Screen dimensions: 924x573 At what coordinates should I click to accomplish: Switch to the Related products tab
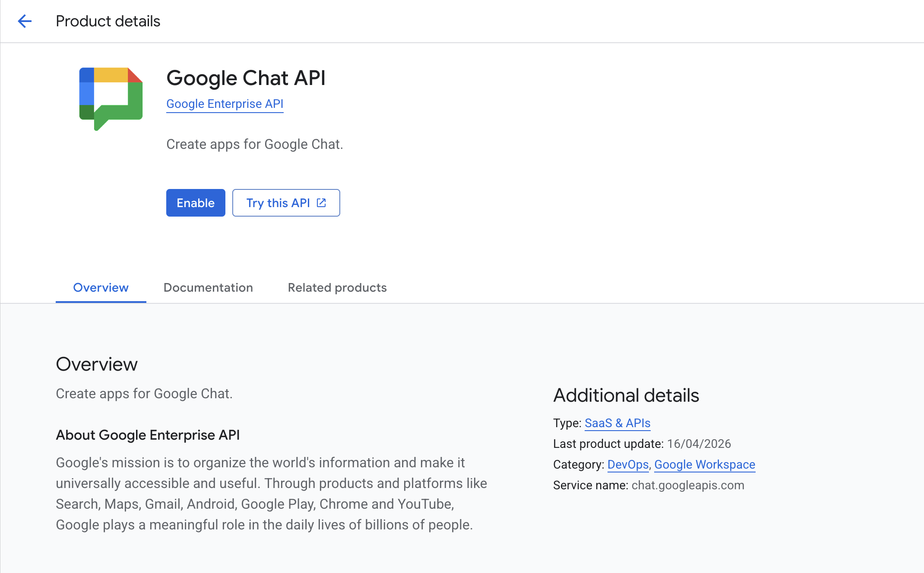tap(337, 288)
